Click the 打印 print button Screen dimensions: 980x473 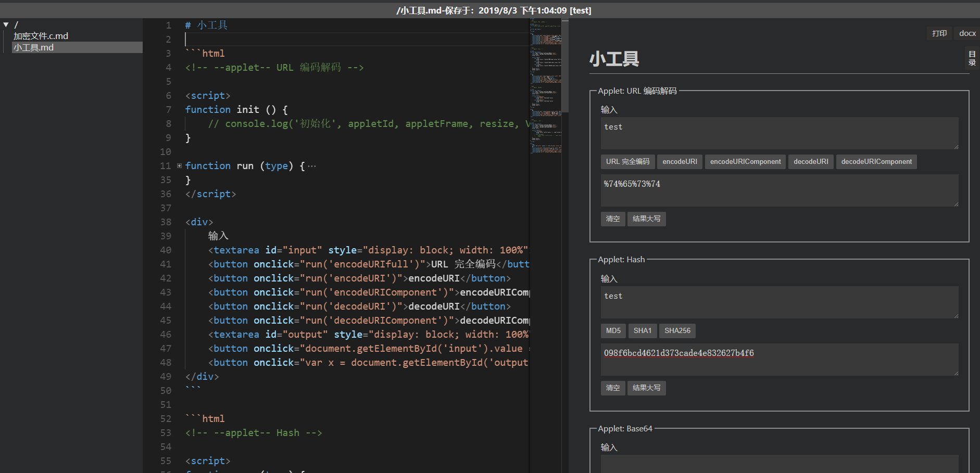(939, 33)
